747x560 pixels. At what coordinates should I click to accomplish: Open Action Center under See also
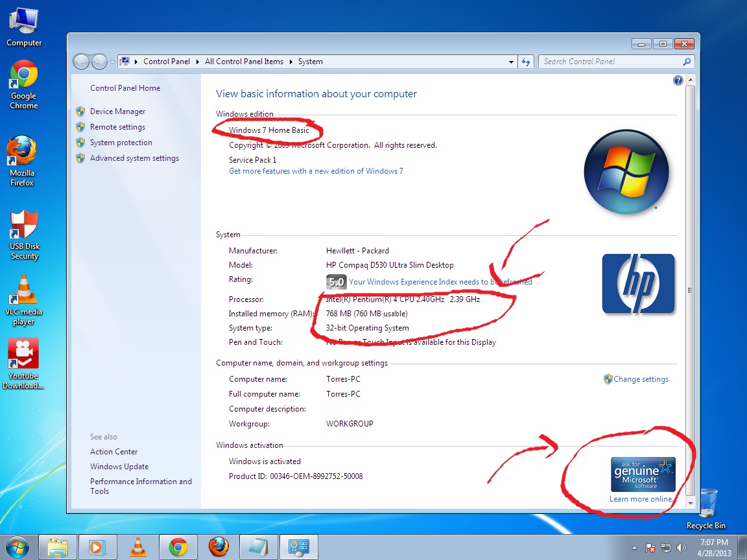(x=113, y=451)
